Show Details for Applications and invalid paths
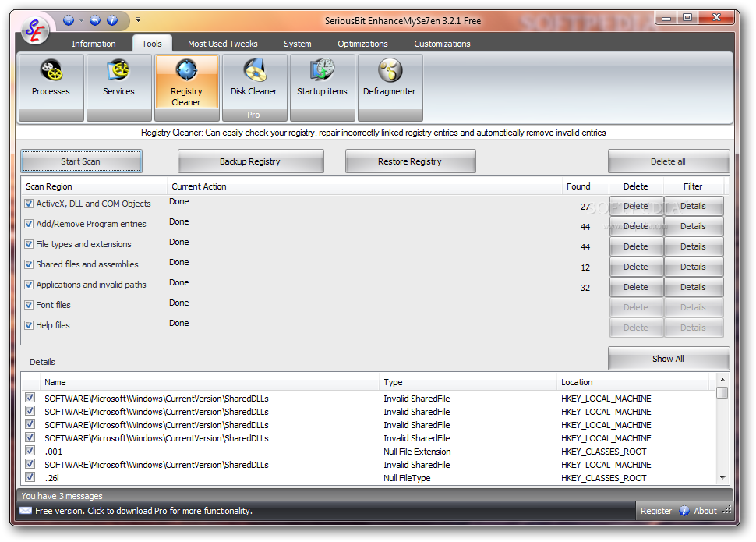 click(x=694, y=287)
